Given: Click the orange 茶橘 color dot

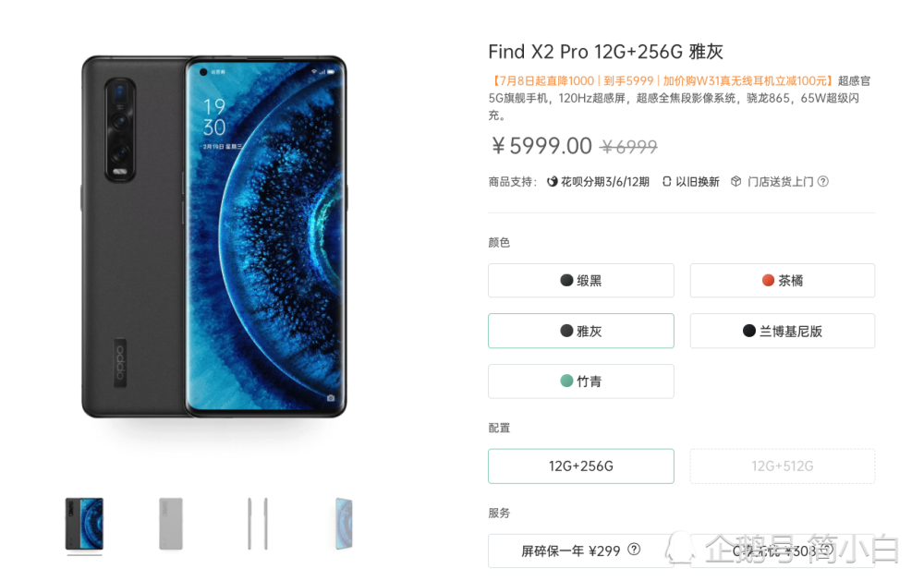Looking at the screenshot, I should (x=768, y=281).
